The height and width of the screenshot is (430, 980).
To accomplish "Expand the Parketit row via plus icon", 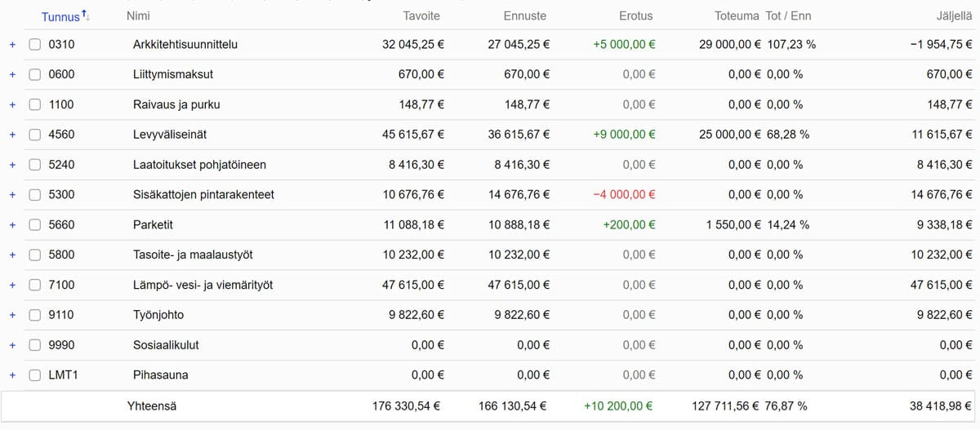I will (x=12, y=225).
